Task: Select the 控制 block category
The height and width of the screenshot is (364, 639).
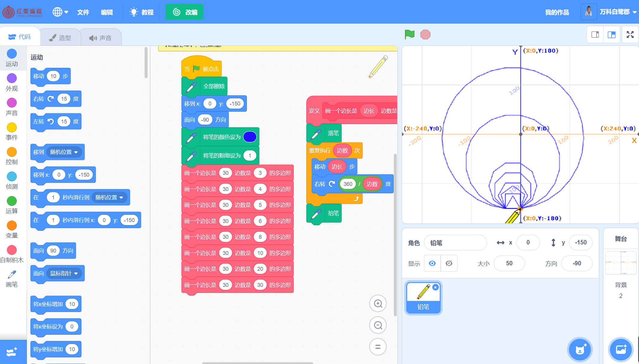Action: (12, 156)
